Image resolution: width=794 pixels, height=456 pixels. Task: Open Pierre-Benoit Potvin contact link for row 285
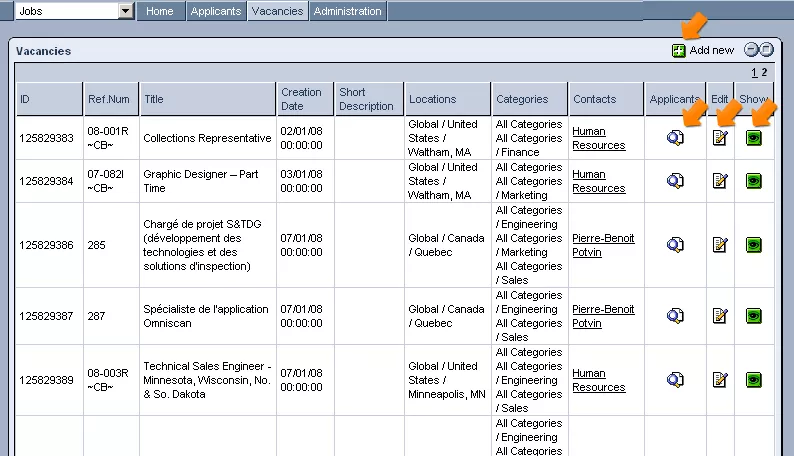click(603, 245)
